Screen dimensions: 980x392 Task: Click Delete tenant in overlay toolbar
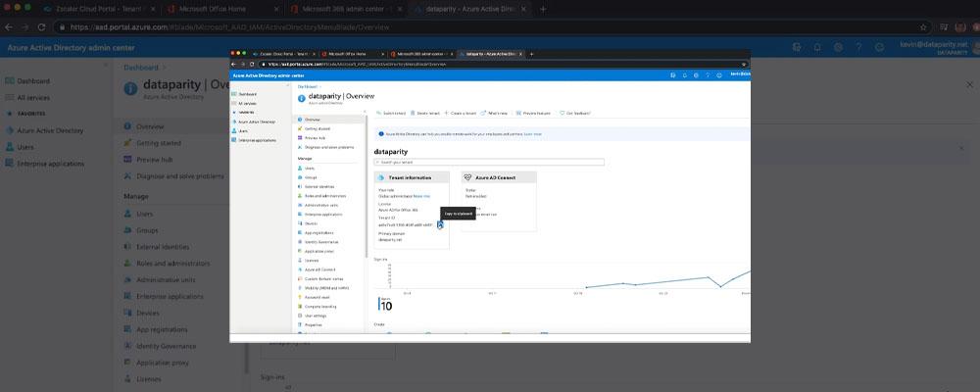pyautogui.click(x=425, y=113)
